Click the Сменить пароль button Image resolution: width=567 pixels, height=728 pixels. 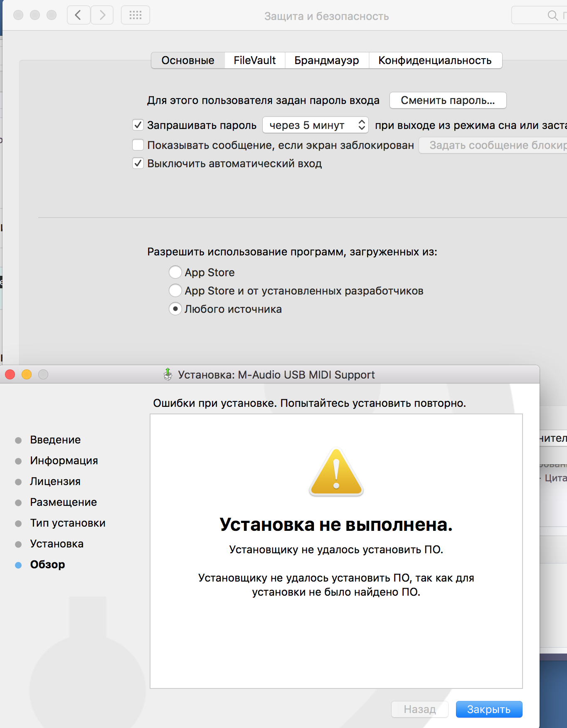point(448,100)
